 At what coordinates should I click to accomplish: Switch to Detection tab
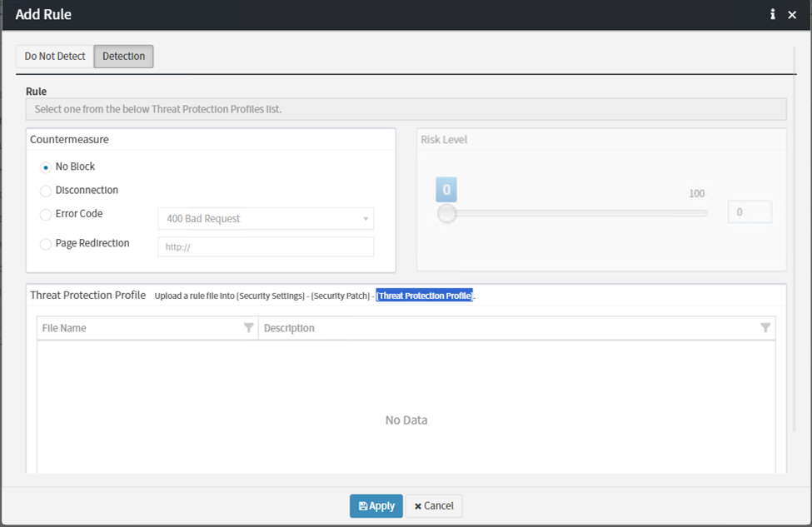click(123, 57)
